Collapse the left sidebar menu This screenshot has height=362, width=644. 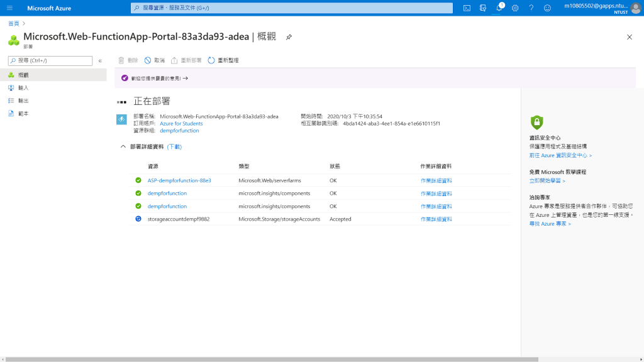[x=100, y=61]
